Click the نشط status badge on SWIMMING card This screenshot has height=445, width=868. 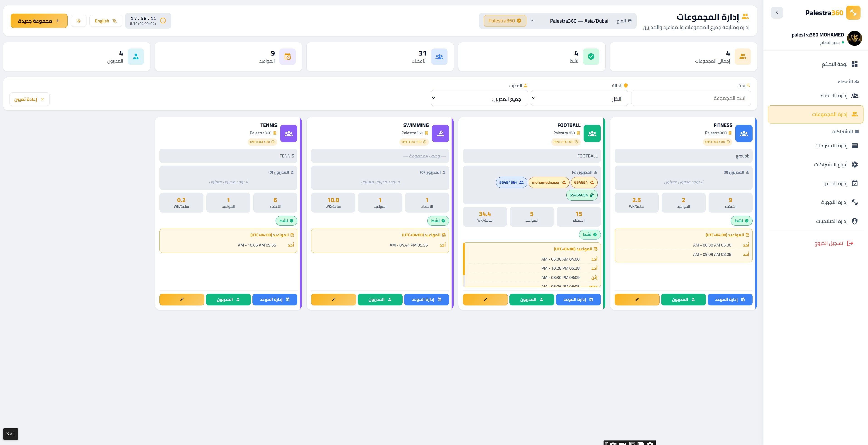pos(438,221)
